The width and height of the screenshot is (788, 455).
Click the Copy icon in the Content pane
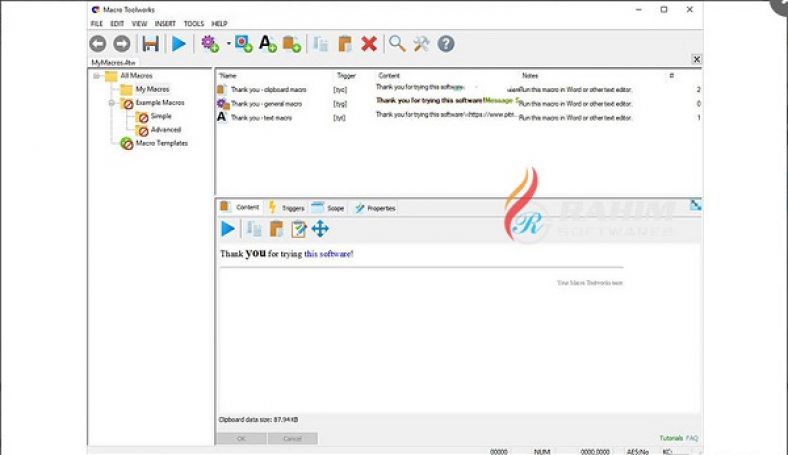pos(254,229)
